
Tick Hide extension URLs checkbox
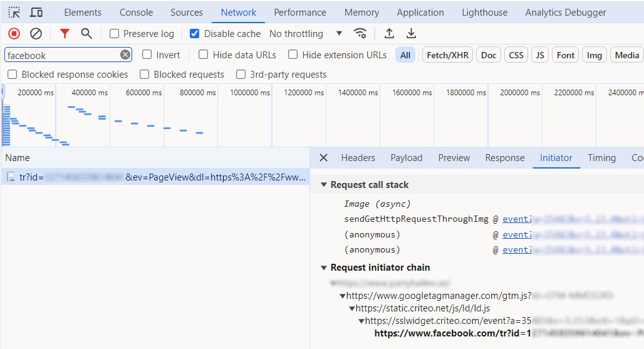(x=293, y=55)
